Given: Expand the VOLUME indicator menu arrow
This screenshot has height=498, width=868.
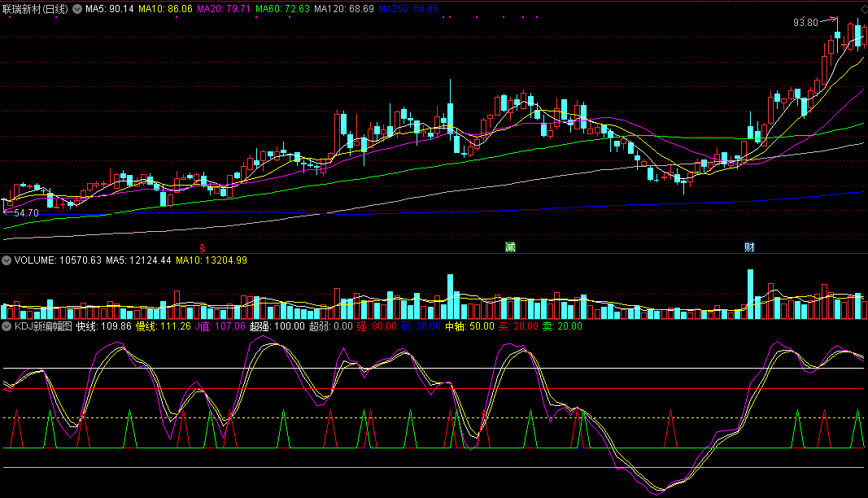Looking at the screenshot, I should [7, 260].
